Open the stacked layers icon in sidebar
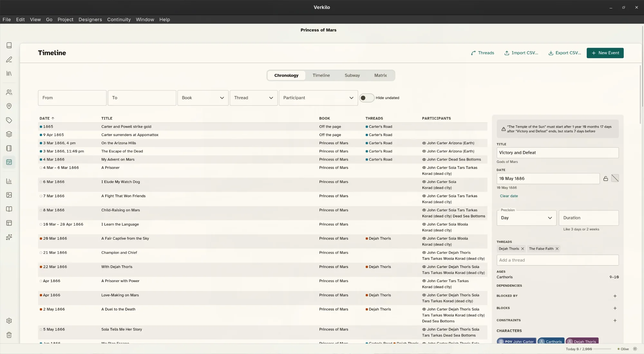The height and width of the screenshot is (354, 644). (9, 134)
